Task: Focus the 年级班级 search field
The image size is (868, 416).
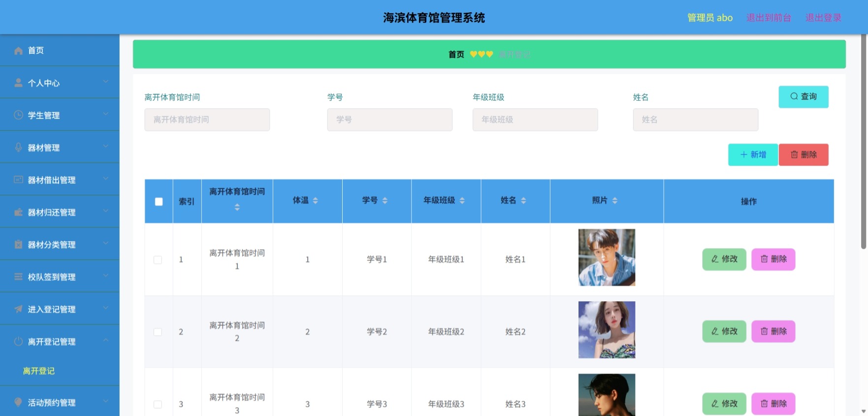Action: [535, 120]
